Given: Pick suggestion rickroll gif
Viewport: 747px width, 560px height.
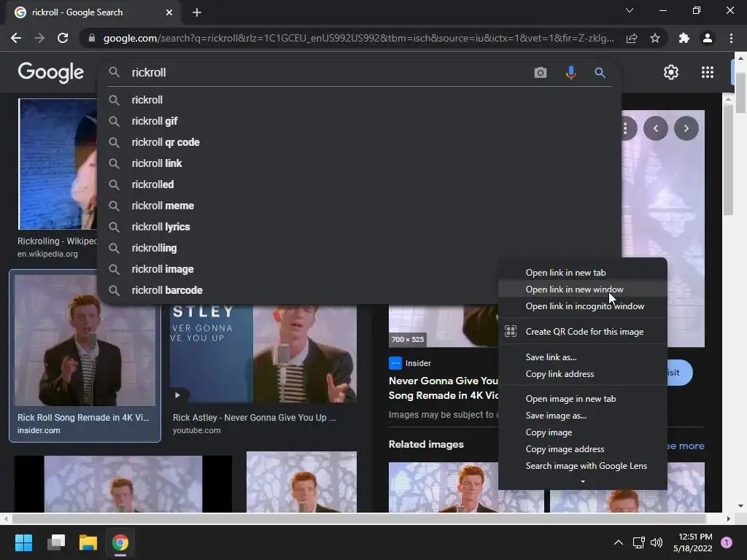Looking at the screenshot, I should [359, 121].
